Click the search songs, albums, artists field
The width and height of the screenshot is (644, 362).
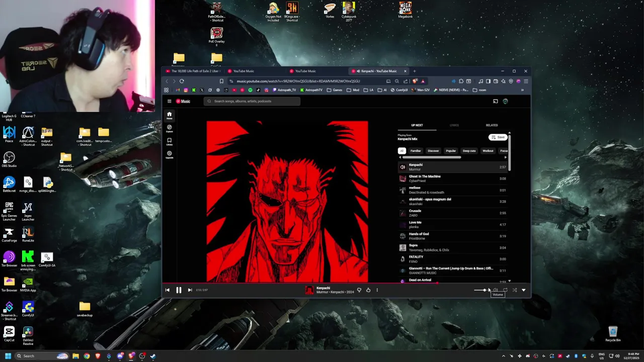pyautogui.click(x=252, y=102)
